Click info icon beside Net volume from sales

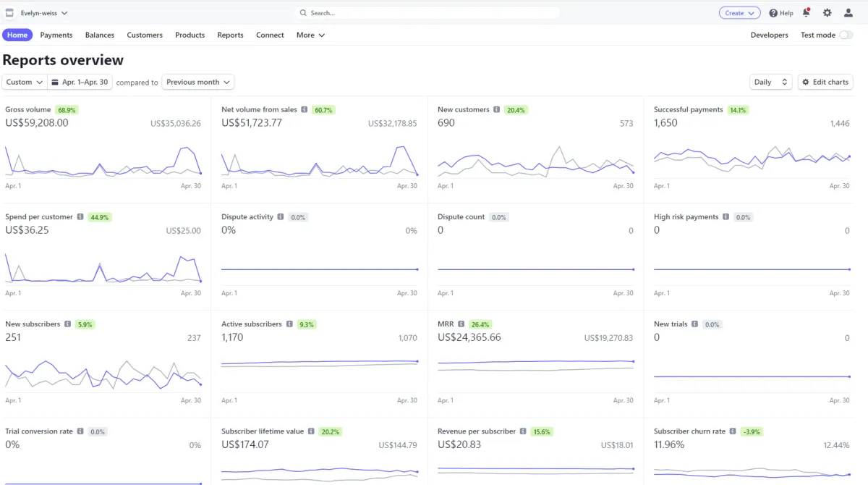(305, 110)
